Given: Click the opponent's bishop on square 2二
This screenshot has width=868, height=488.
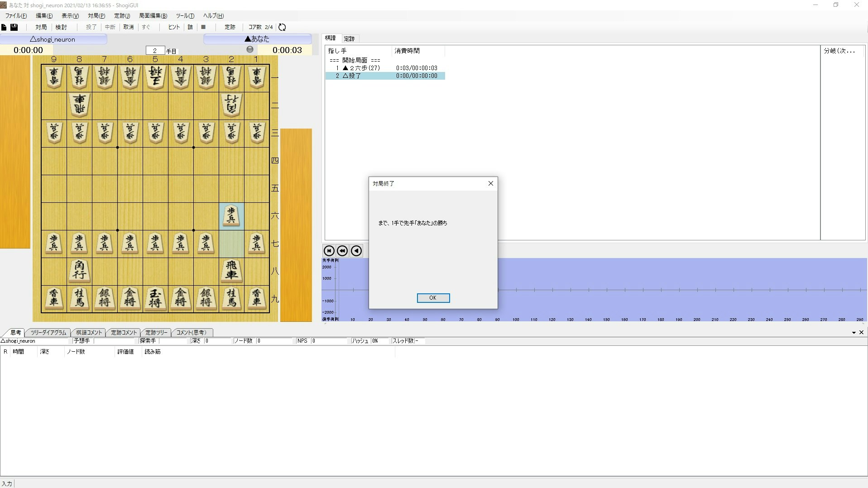Looking at the screenshot, I should 231,105.
